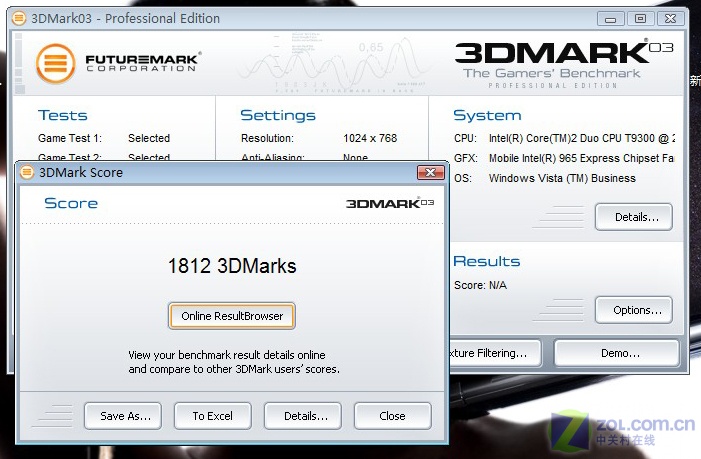The image size is (701, 459).
Task: Minimize the 3DMark03 main window
Action: [611, 19]
